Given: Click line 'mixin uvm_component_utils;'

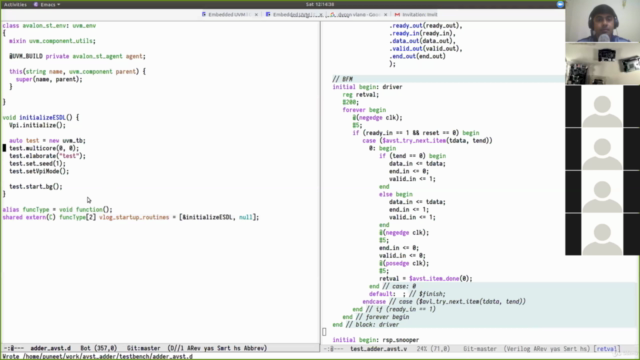Looking at the screenshot, I should tap(52, 41).
